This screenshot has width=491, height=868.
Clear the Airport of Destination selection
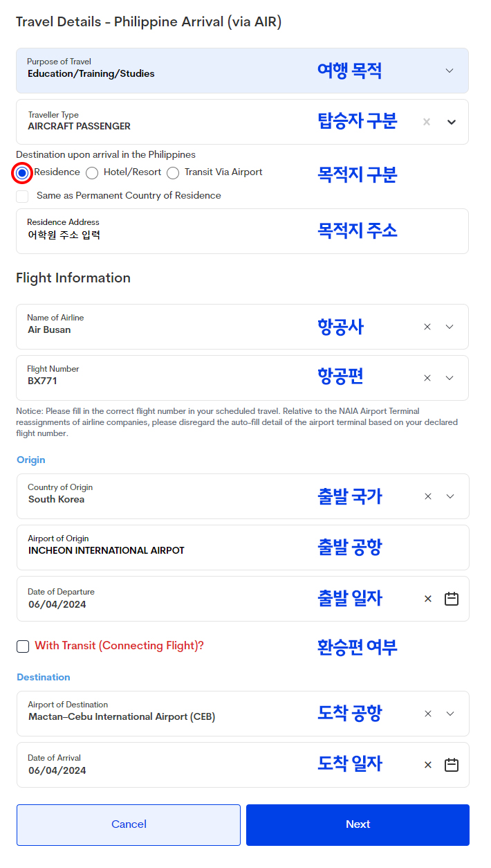click(x=428, y=714)
